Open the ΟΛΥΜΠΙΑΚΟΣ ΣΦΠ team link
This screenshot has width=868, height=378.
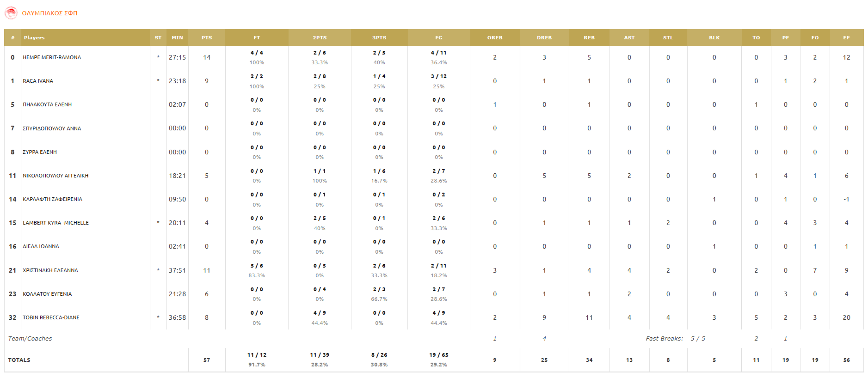pyautogui.click(x=49, y=13)
